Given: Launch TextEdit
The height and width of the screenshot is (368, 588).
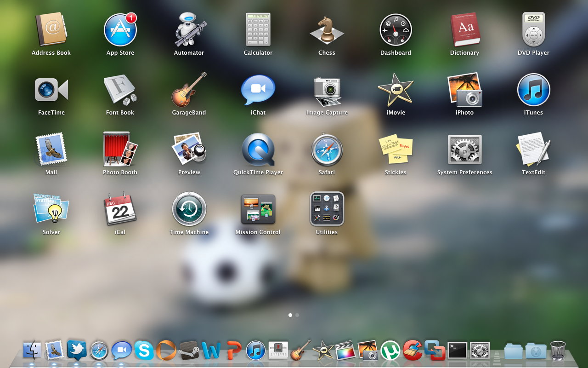Looking at the screenshot, I should click(x=534, y=149).
